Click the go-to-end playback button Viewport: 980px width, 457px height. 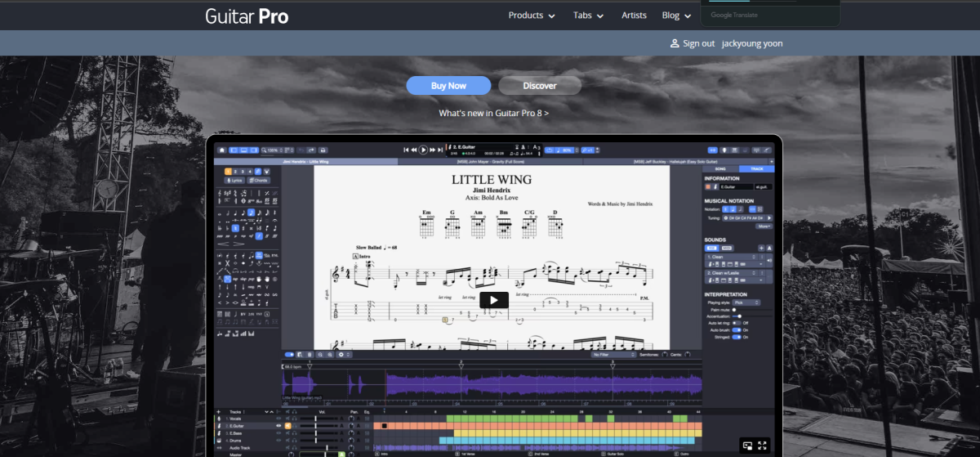click(440, 150)
